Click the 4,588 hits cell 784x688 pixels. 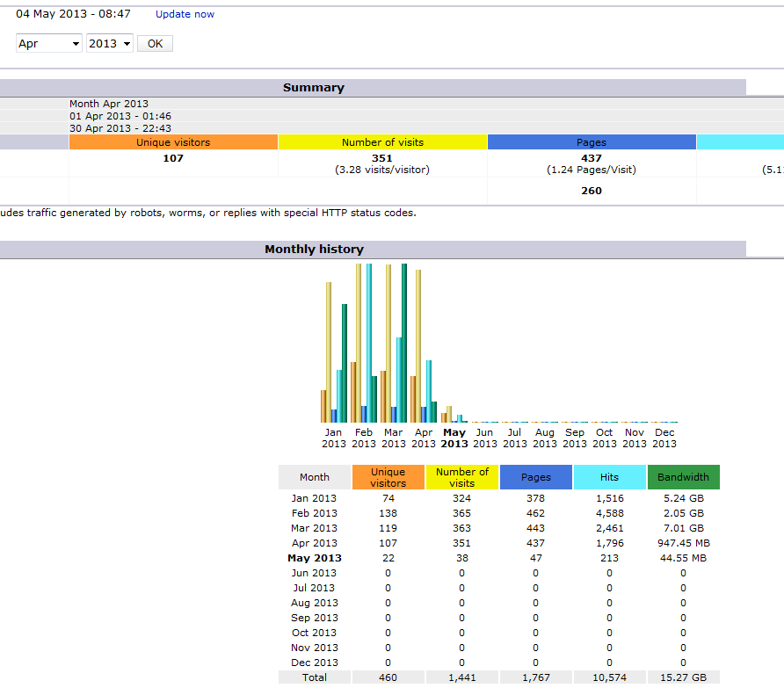(x=609, y=513)
